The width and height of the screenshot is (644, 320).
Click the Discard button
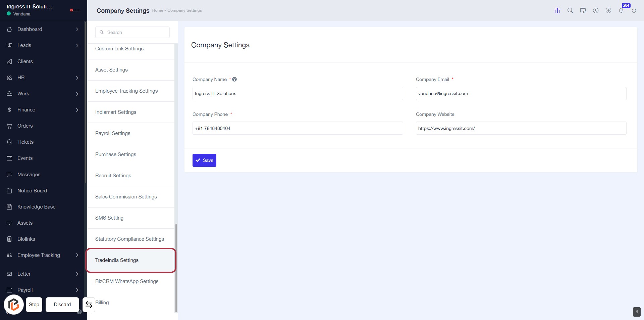tap(62, 305)
